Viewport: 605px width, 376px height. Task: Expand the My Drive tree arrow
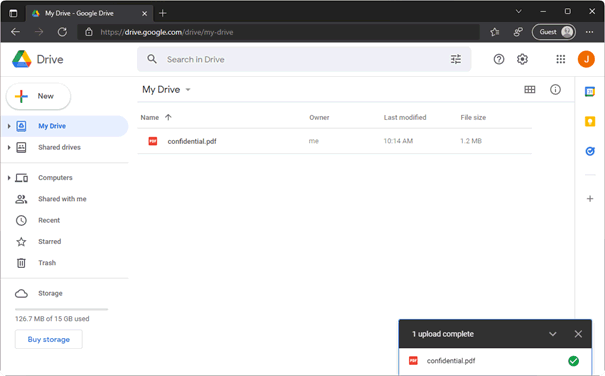(x=9, y=126)
